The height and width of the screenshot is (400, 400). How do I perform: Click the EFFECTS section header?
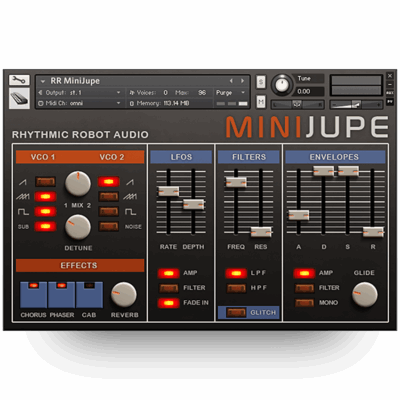pos(80,266)
